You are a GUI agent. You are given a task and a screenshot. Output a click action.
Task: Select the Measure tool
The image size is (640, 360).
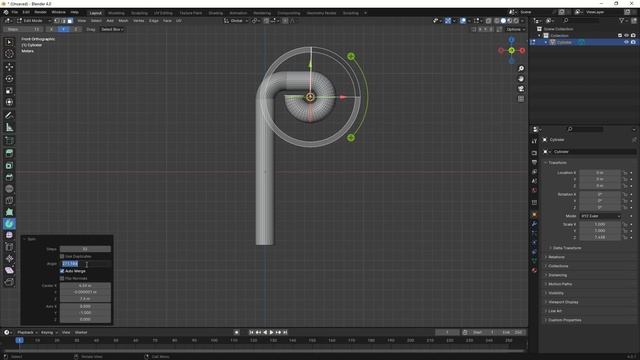[9, 127]
